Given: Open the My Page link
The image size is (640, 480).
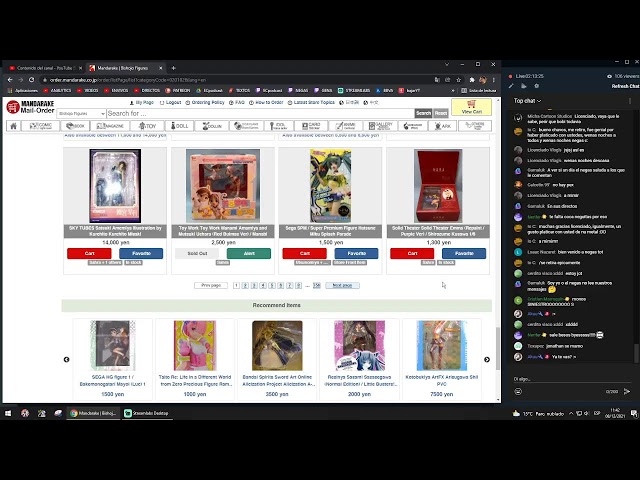Looking at the screenshot, I should coord(142,102).
